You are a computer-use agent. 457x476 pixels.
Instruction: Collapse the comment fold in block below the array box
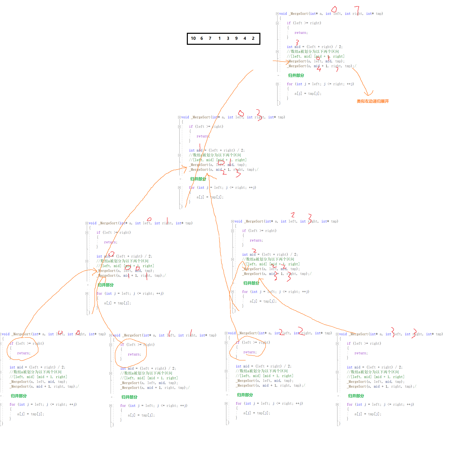(179, 155)
